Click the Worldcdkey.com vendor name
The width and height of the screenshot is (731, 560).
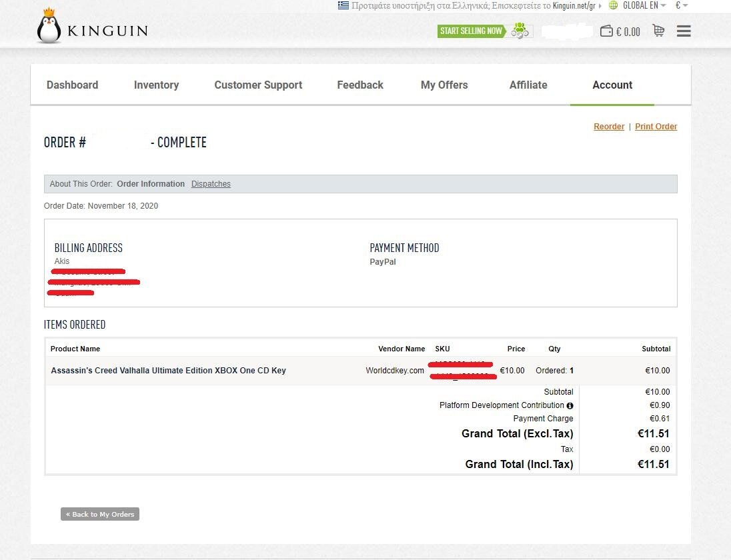(x=395, y=371)
